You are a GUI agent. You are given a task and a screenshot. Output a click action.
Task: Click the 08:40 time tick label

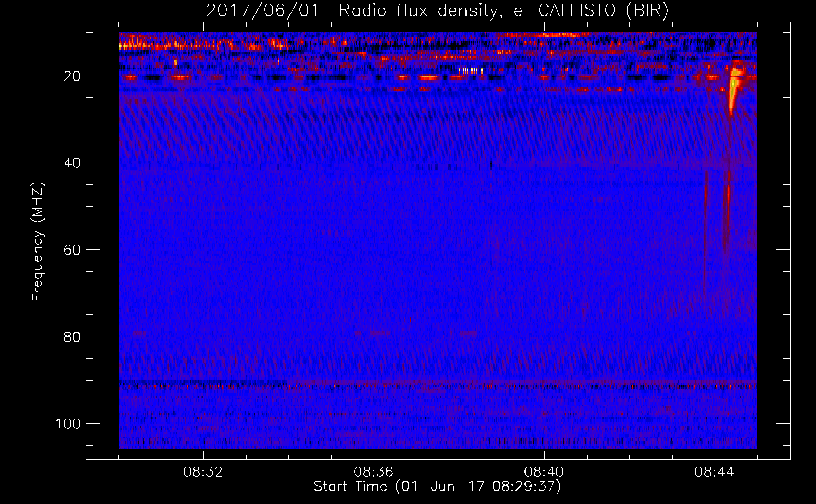[x=544, y=472]
